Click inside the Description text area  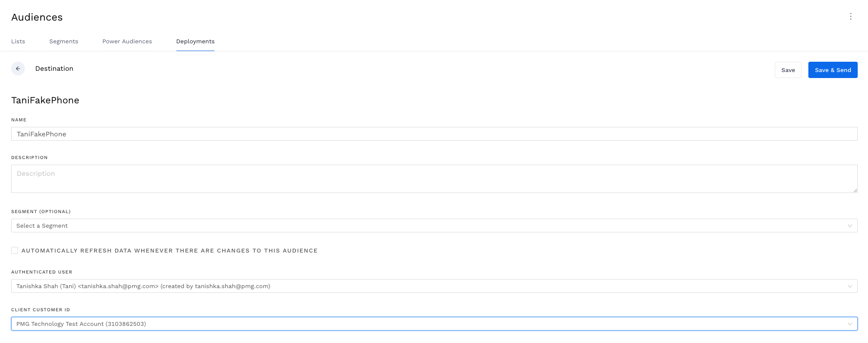click(300, 178)
